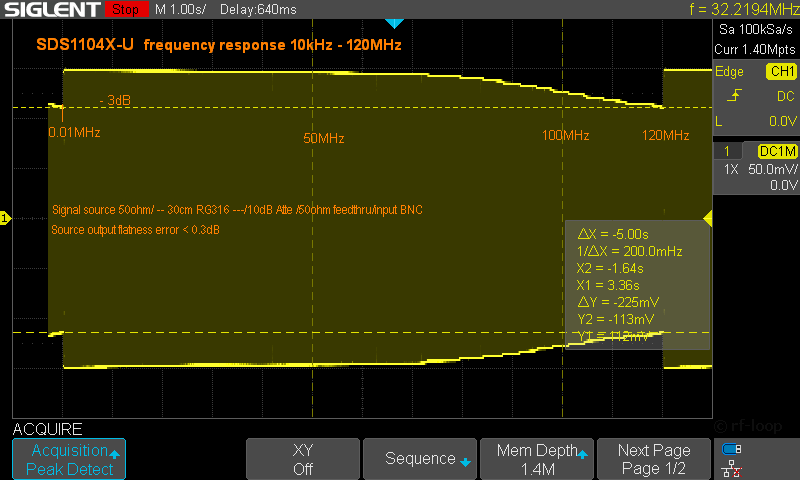
Task: Click the blue trigger position marker
Action: [394, 23]
